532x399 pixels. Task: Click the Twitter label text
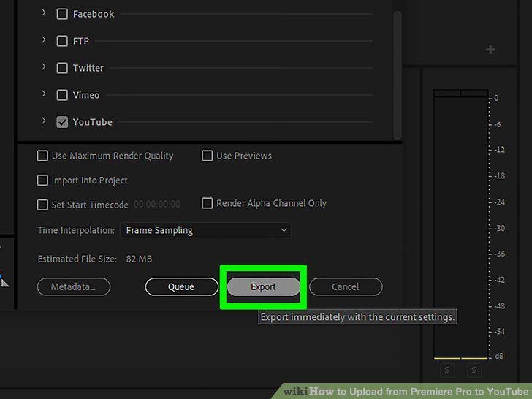[x=88, y=68]
